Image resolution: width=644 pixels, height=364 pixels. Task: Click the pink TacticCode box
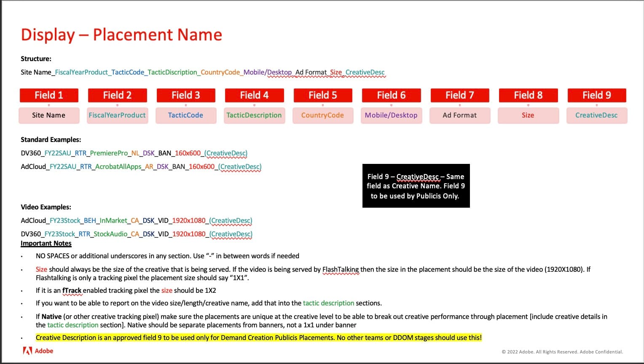coord(186,115)
